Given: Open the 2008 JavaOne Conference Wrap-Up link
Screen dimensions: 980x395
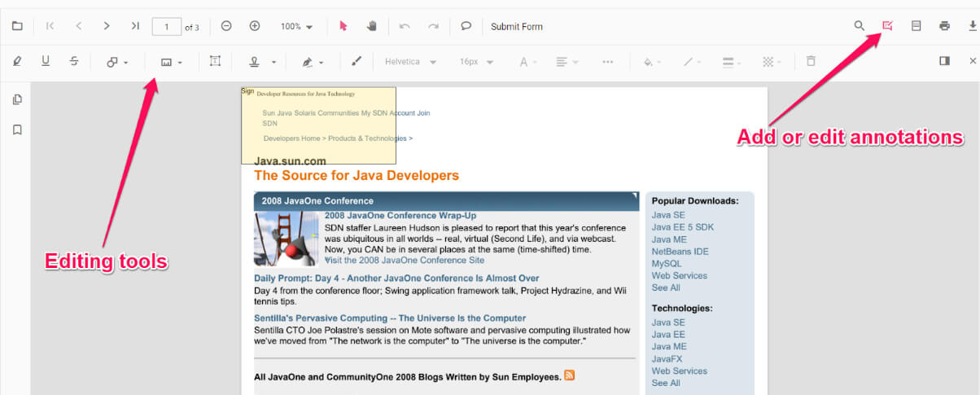Looking at the screenshot, I should pos(400,216).
